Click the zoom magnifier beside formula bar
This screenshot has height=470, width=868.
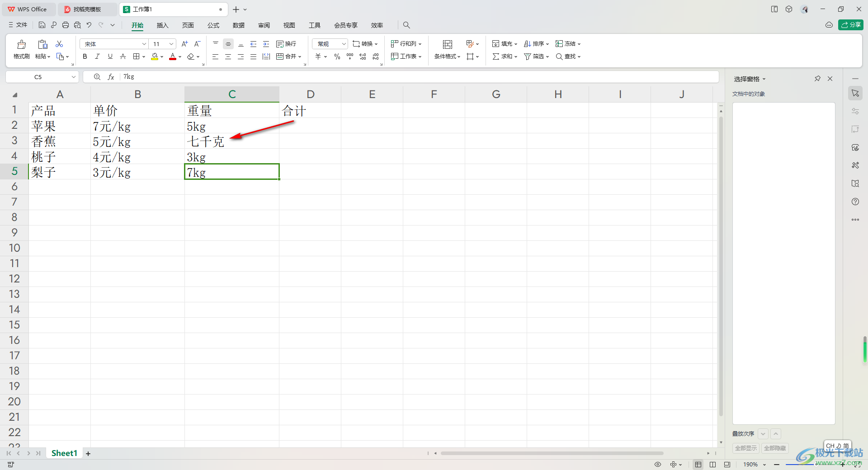tap(97, 77)
